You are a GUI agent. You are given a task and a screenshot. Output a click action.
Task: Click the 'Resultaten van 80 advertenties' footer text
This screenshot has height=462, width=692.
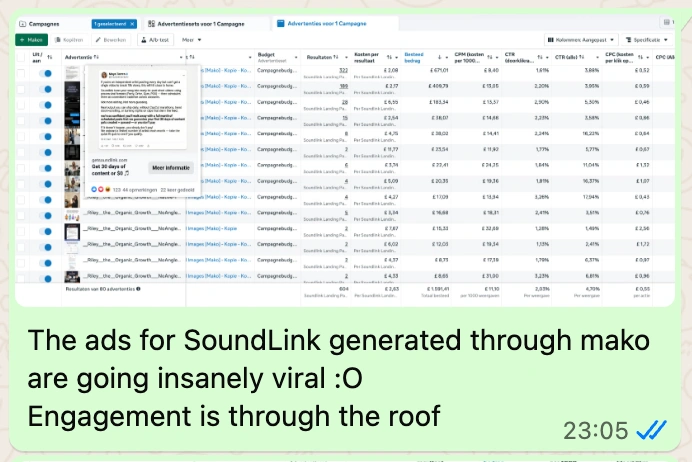[x=100, y=289]
